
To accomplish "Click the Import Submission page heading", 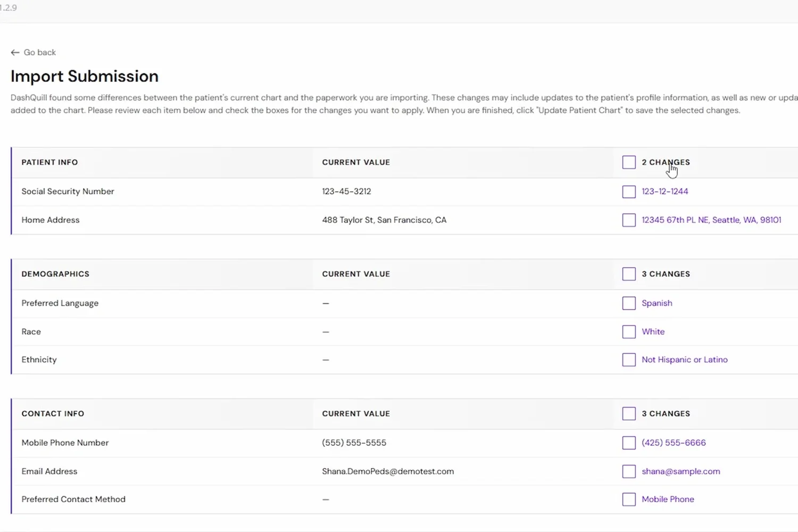I will (85, 77).
